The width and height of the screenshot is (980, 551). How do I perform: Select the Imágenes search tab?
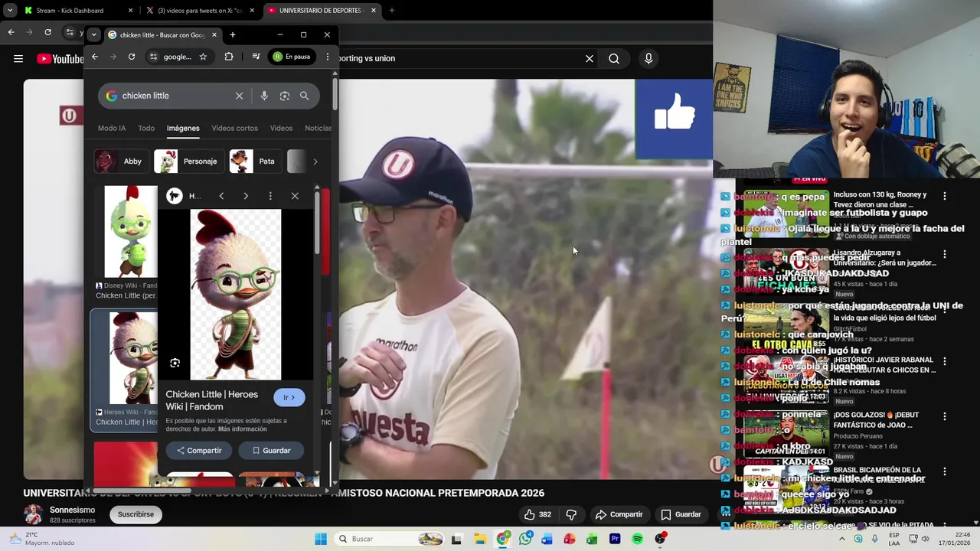pos(183,128)
